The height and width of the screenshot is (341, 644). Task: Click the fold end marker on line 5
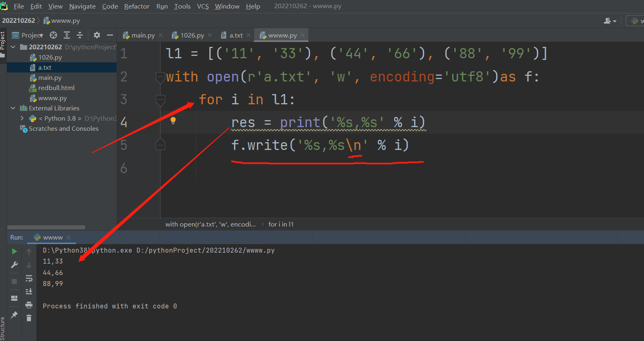[160, 144]
